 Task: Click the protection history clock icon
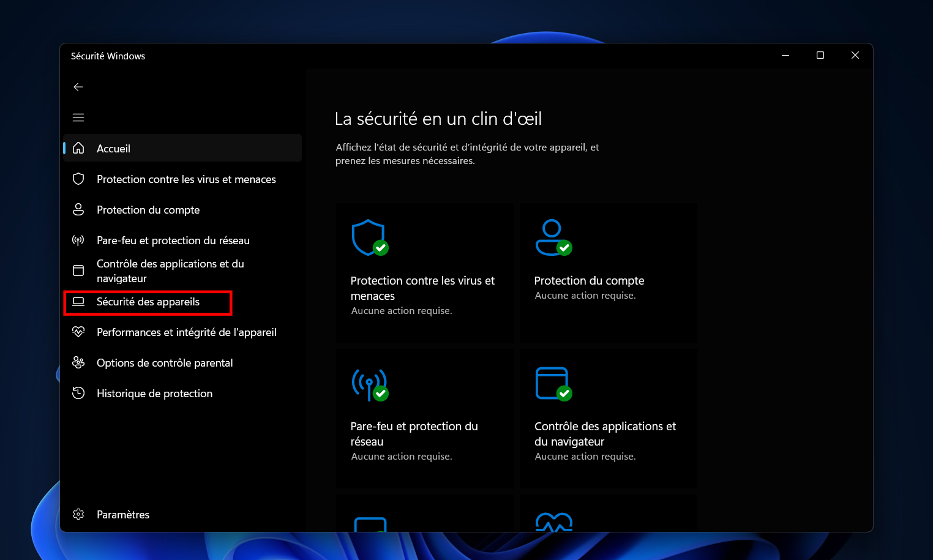pos(78,393)
